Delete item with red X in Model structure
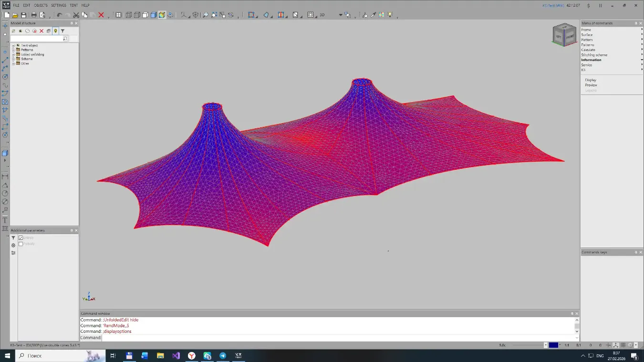The image size is (644, 362). (x=42, y=31)
